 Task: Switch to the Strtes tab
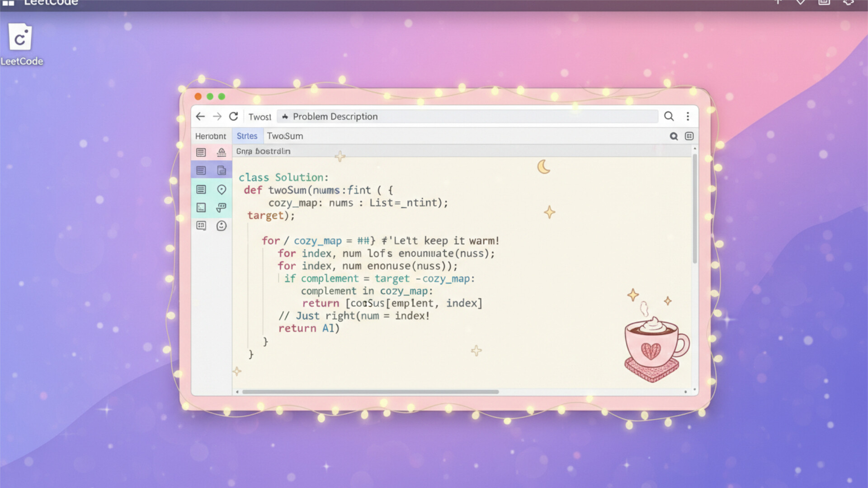(247, 136)
